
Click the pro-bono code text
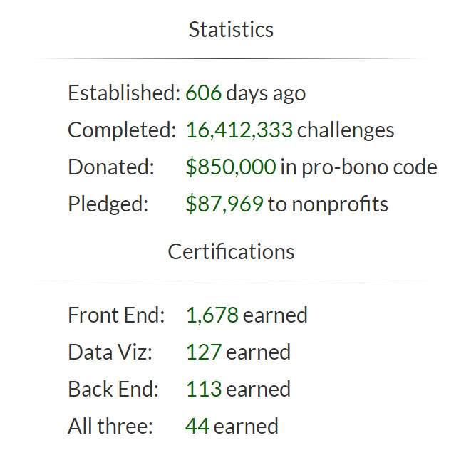(368, 167)
